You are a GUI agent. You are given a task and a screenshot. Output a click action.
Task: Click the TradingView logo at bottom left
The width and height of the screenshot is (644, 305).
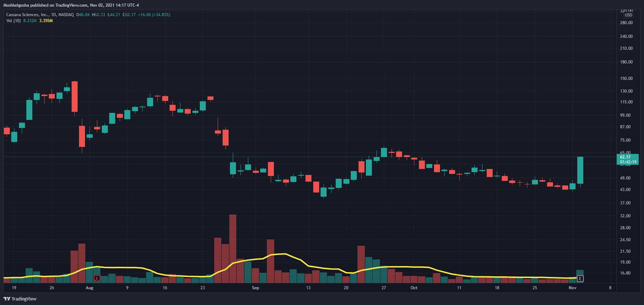[x=20, y=299]
